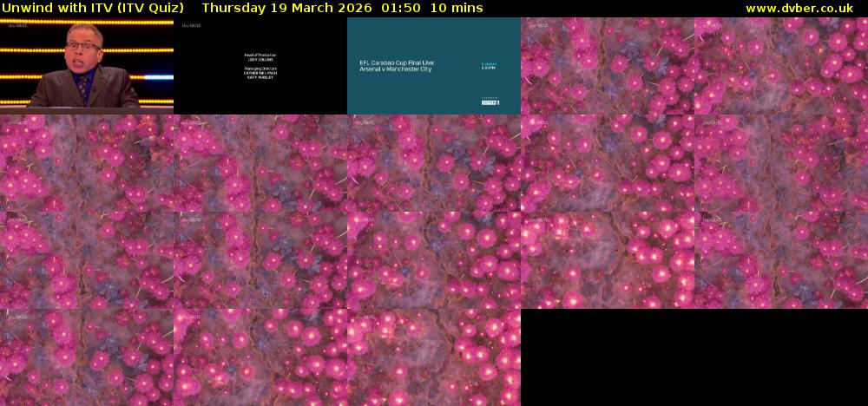Viewport: 868px width, 406px height.
Task: Click the ITV Quiz logo on presenter thumbnail
Action: click(x=17, y=26)
